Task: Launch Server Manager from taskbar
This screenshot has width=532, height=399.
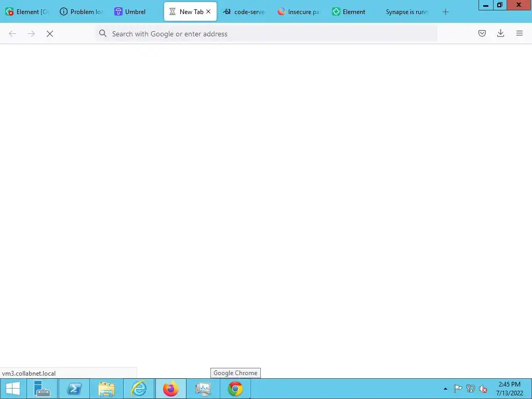Action: (42, 389)
